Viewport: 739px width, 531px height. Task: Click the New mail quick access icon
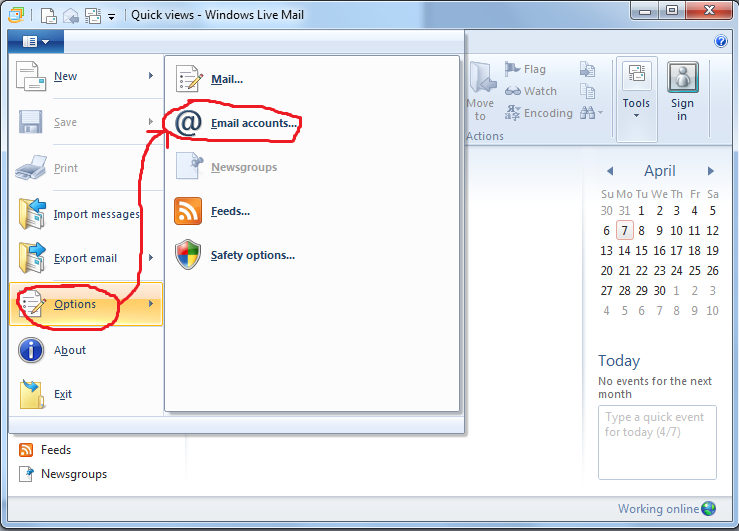click(49, 16)
